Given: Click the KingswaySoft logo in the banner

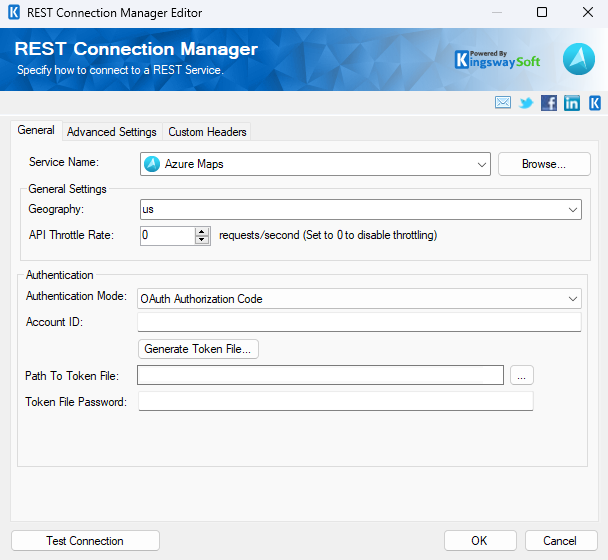Looking at the screenshot, I should click(497, 60).
